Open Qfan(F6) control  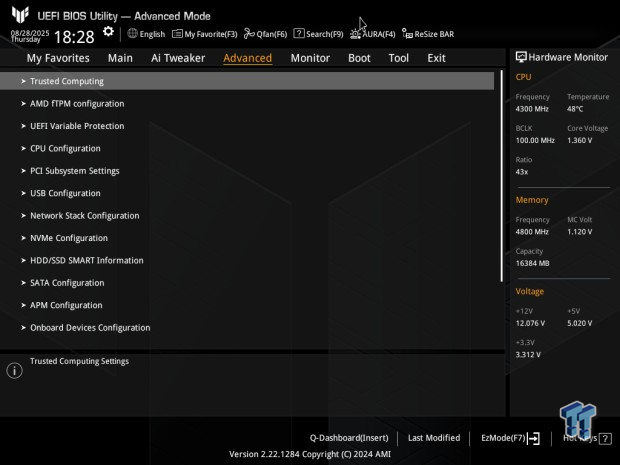pos(272,34)
